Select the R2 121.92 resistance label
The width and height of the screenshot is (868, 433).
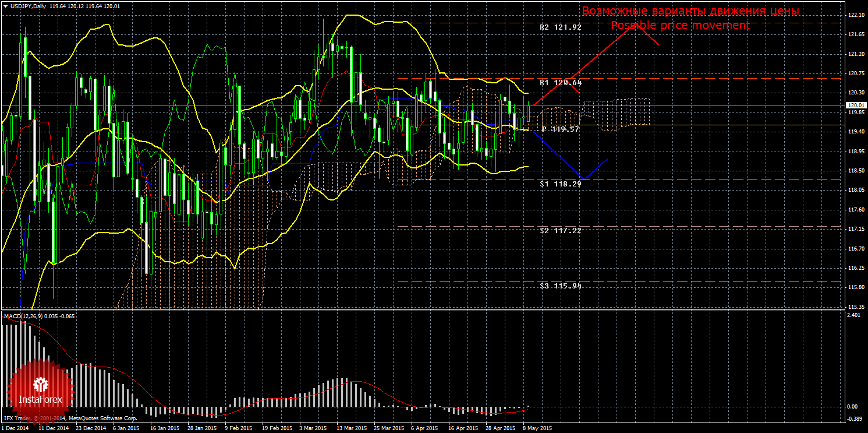coord(560,27)
